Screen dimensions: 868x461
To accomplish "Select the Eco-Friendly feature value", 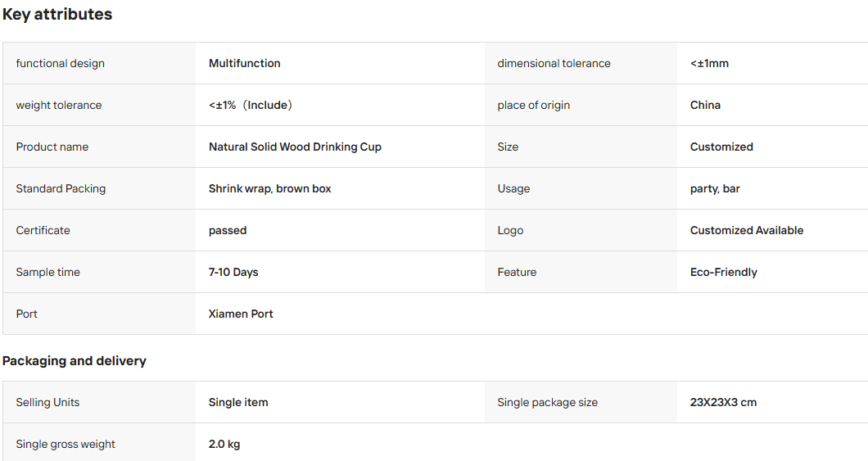I will pyautogui.click(x=724, y=273).
